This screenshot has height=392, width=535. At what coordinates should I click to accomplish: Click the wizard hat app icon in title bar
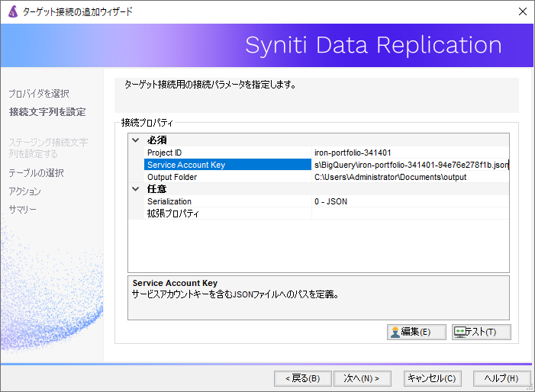[x=13, y=11]
